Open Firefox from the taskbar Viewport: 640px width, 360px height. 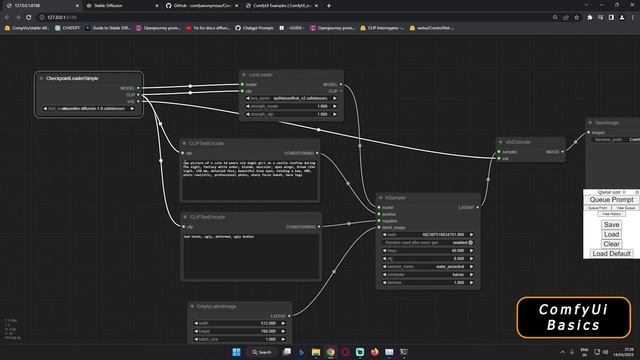pyautogui.click(x=374, y=352)
